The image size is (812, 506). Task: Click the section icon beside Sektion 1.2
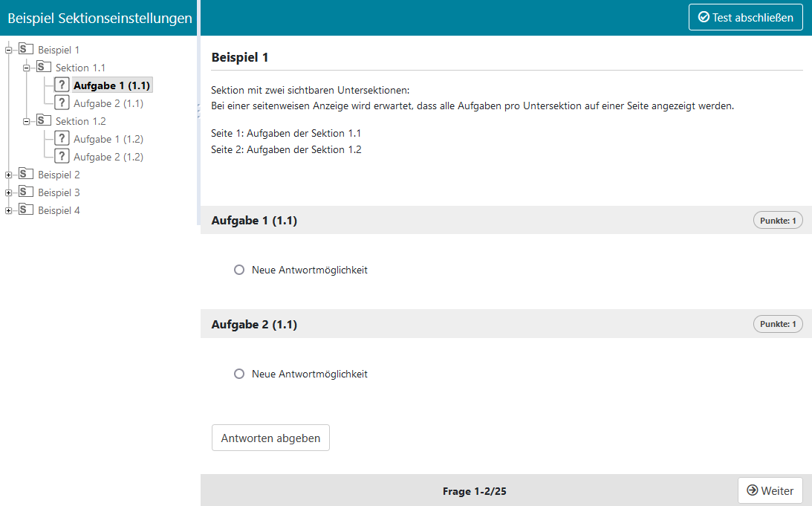44,120
